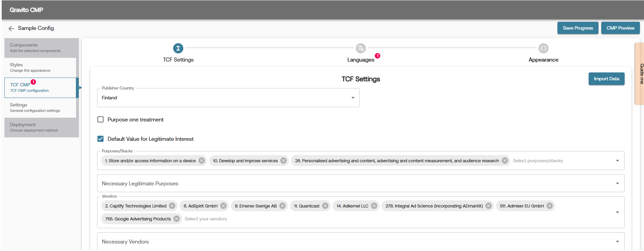Select the TCF CMP sidebar section
Image resolution: width=644 pixels, height=251 pixels.
pos(40,87)
